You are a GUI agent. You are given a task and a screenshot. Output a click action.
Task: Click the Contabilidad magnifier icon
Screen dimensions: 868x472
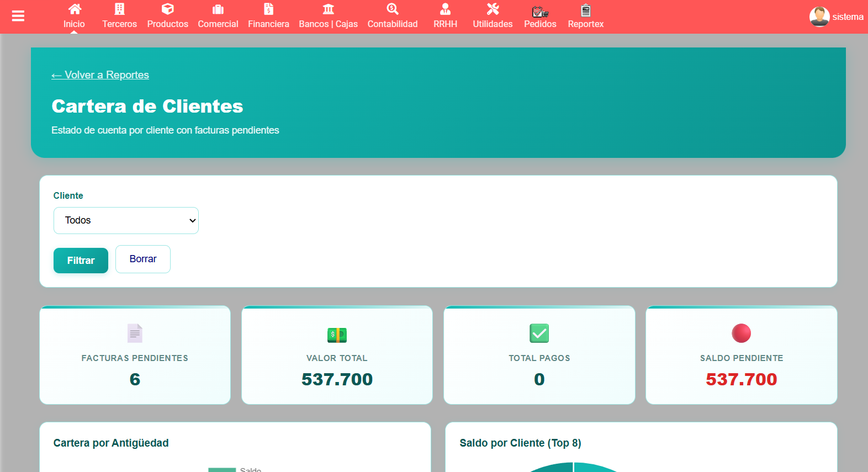pyautogui.click(x=393, y=9)
